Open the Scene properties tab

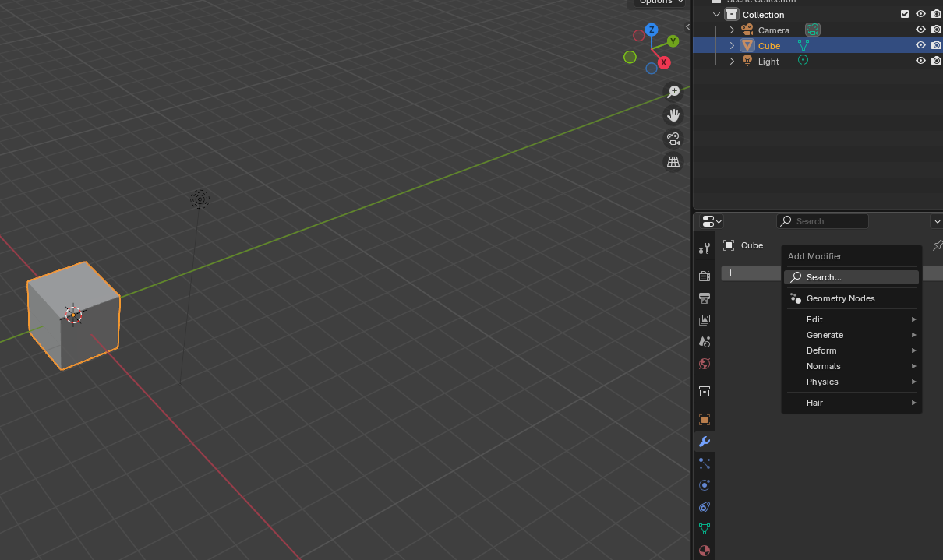click(x=705, y=341)
